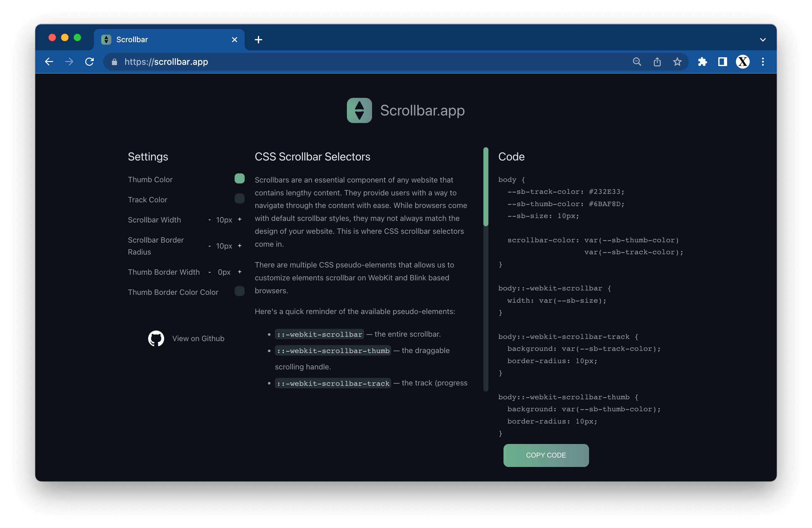812x528 pixels.
Task: Click the browser back arrow
Action: pos(49,62)
